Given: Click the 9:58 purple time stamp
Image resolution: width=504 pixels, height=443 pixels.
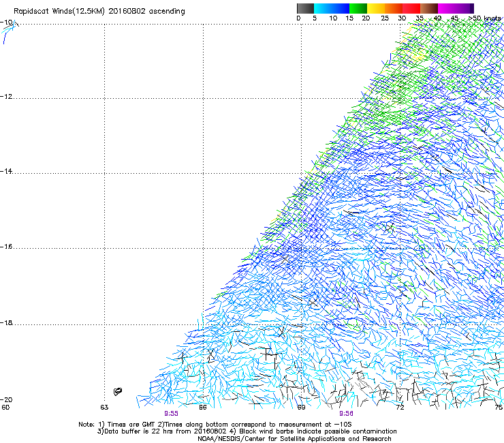Looking at the screenshot, I should pyautogui.click(x=346, y=414).
